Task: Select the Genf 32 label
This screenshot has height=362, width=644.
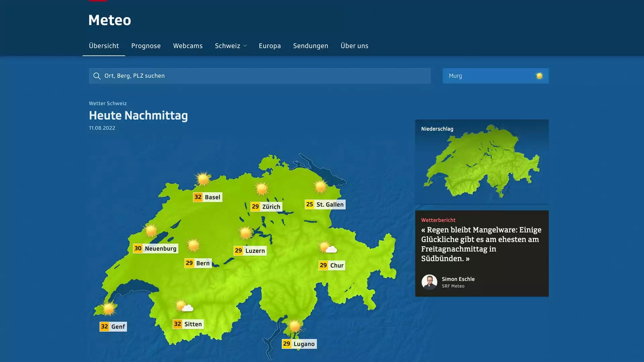Action: tap(113, 326)
